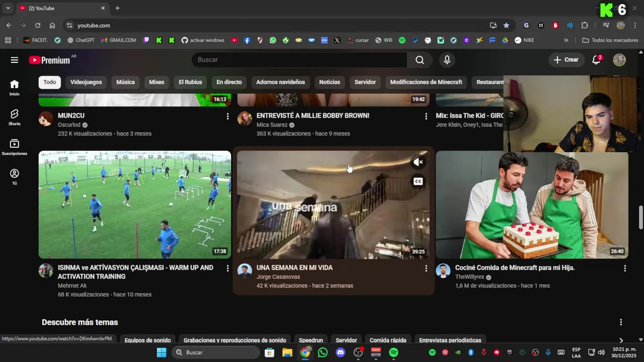Select the Servidor filter chip
644x362 pixels.
click(x=365, y=82)
